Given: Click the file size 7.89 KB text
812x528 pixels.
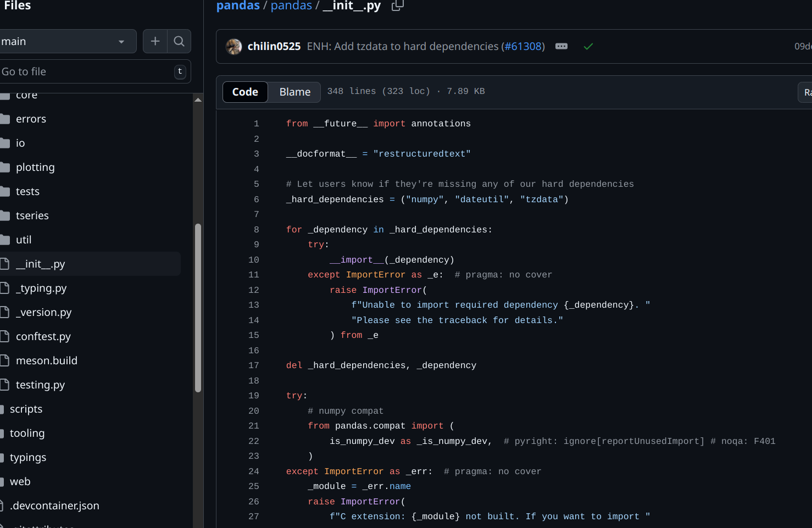Looking at the screenshot, I should [x=466, y=91].
